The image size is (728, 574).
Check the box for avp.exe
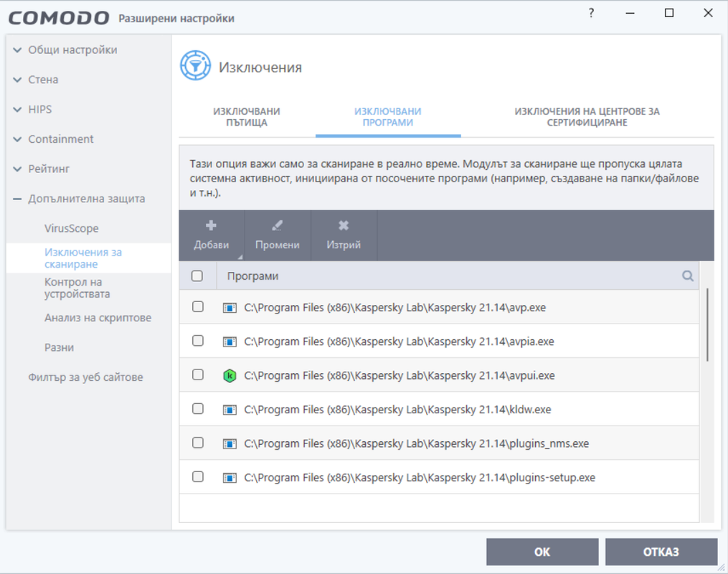pyautogui.click(x=198, y=306)
